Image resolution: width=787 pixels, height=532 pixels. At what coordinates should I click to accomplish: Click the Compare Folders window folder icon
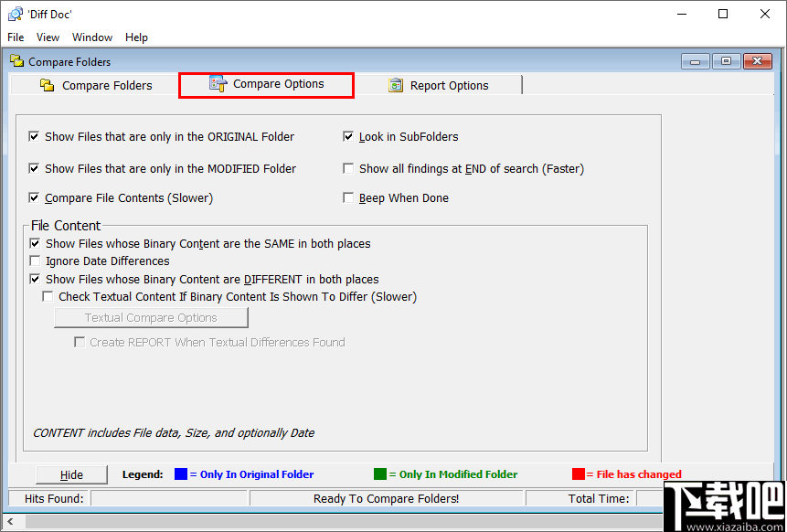click(x=16, y=61)
